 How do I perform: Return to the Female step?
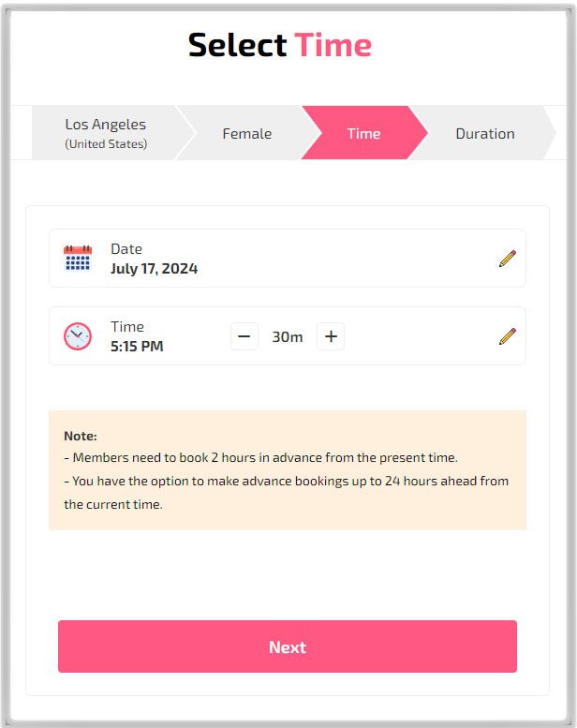coord(246,133)
